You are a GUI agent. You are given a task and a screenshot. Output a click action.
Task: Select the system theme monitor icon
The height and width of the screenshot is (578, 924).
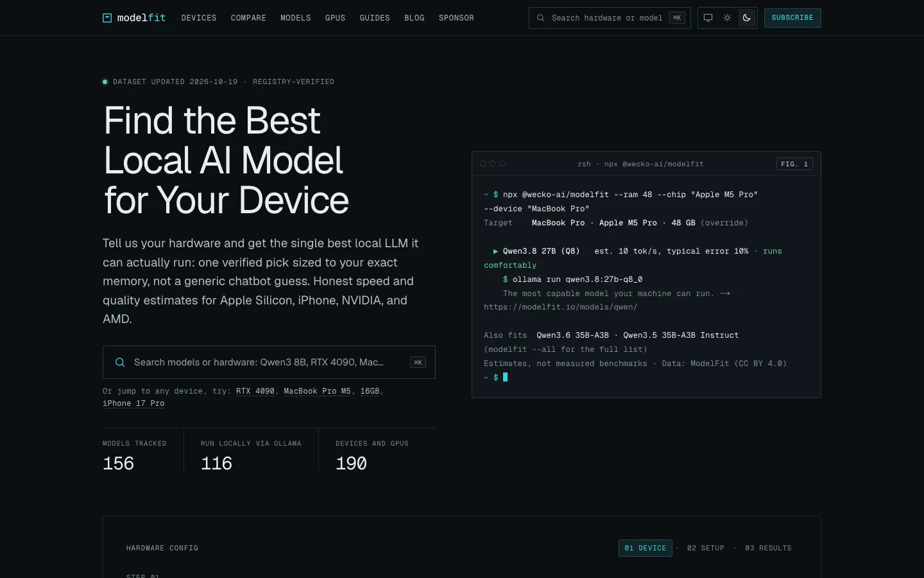point(708,18)
